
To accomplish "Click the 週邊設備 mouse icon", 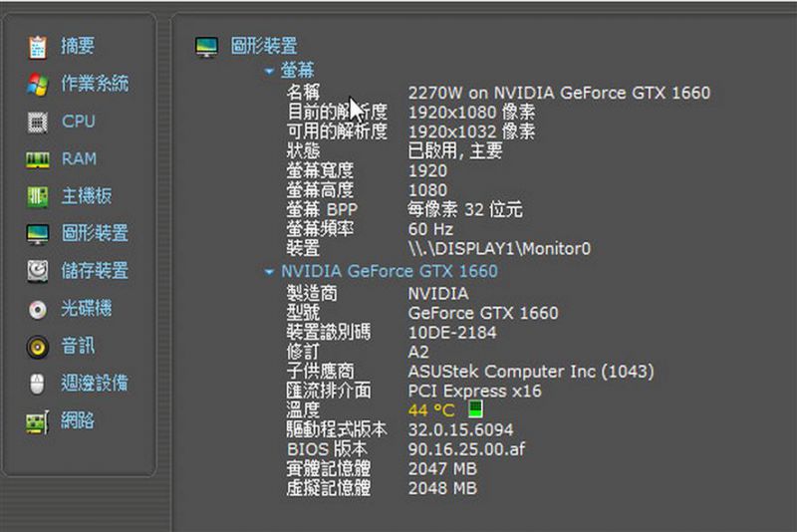I will coord(38,384).
